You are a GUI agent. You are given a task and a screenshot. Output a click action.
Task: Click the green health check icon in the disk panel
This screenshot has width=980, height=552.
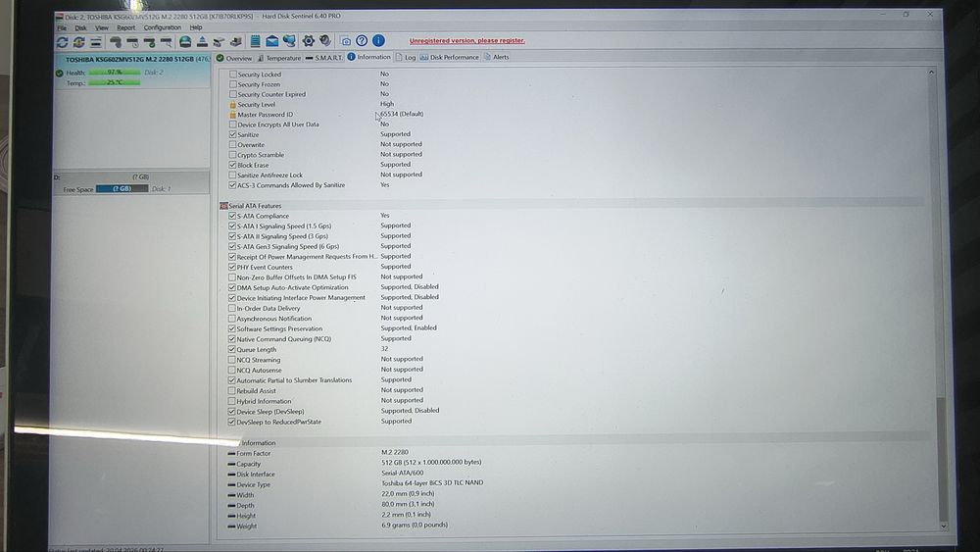click(x=60, y=74)
